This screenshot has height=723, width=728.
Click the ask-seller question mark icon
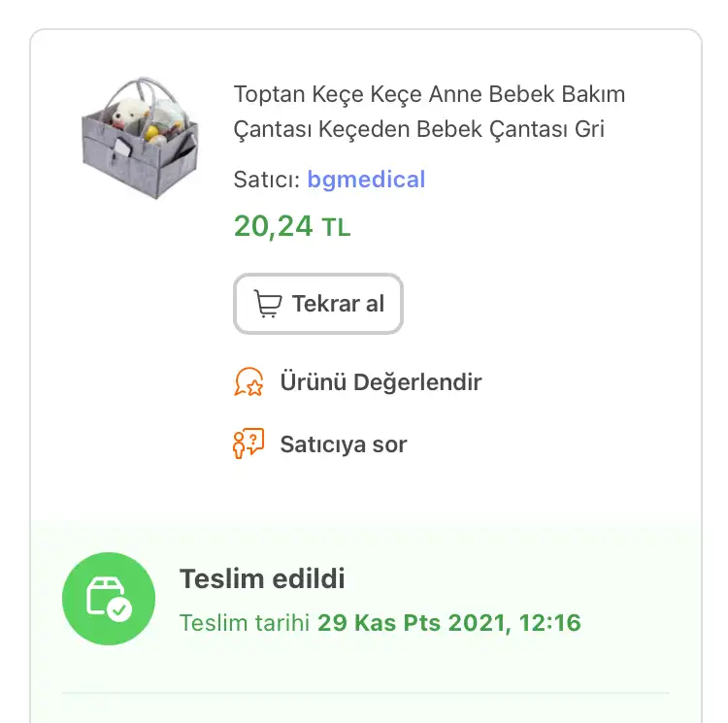(x=249, y=444)
